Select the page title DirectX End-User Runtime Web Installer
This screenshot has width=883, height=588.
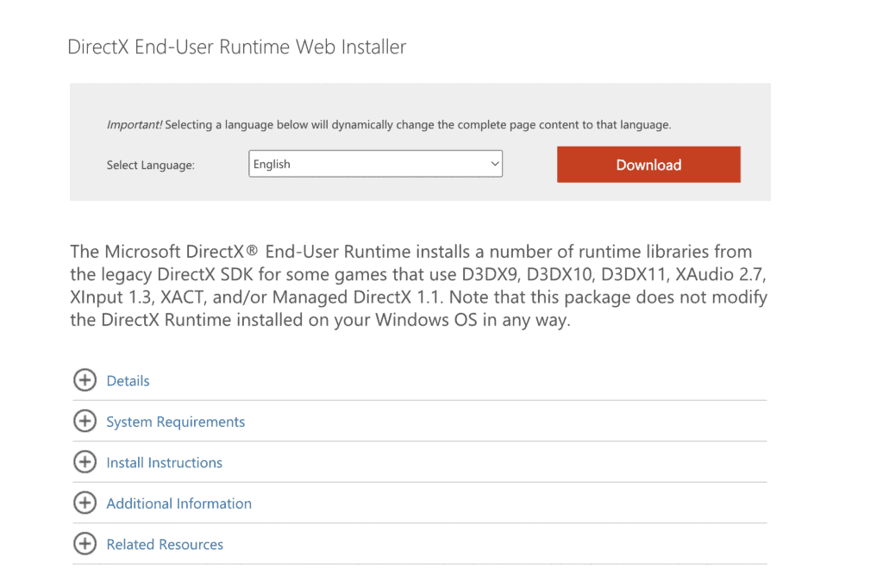coord(236,47)
